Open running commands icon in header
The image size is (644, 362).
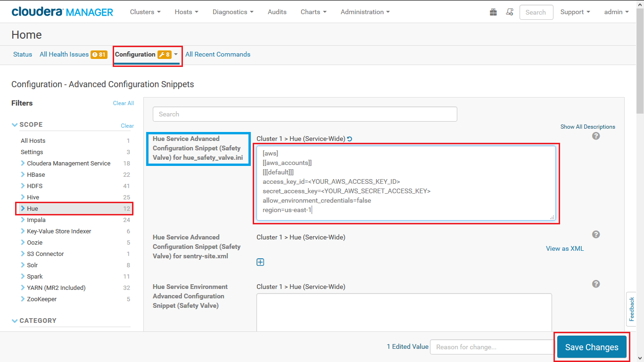pyautogui.click(x=510, y=12)
